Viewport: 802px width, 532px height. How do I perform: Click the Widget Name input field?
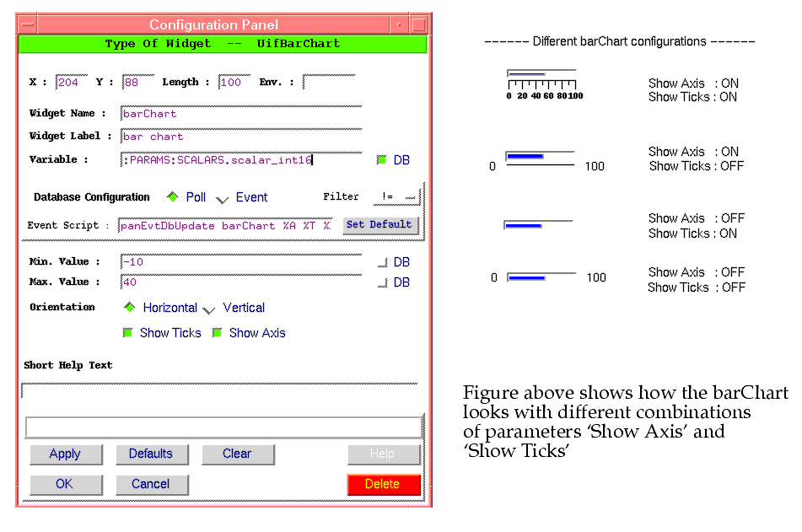coord(241,114)
